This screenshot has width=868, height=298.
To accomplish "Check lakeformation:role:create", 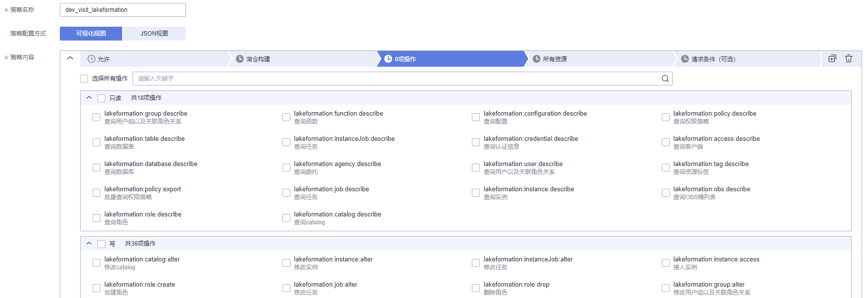I will coord(96,288).
